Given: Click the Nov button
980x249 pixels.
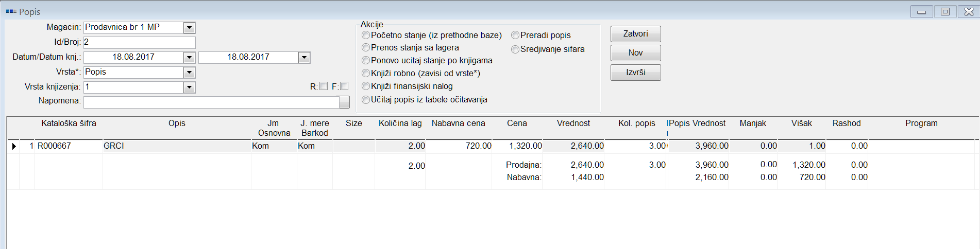Looking at the screenshot, I should 635,53.
